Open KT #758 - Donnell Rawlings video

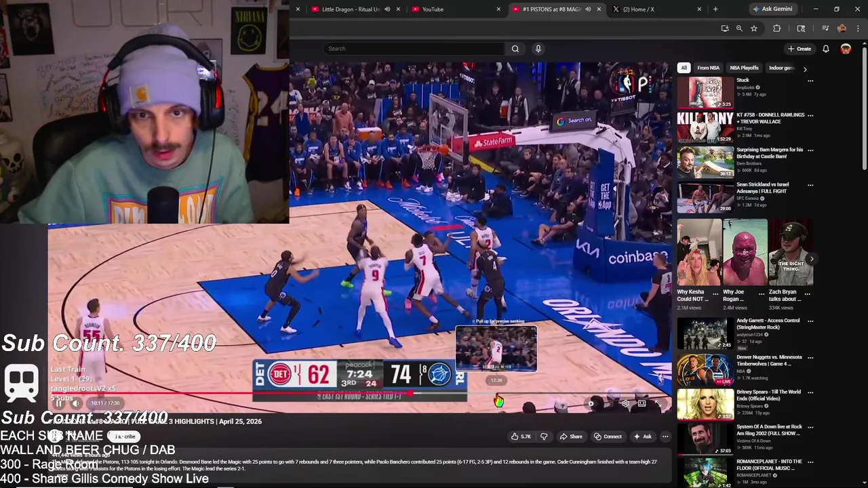705,127
